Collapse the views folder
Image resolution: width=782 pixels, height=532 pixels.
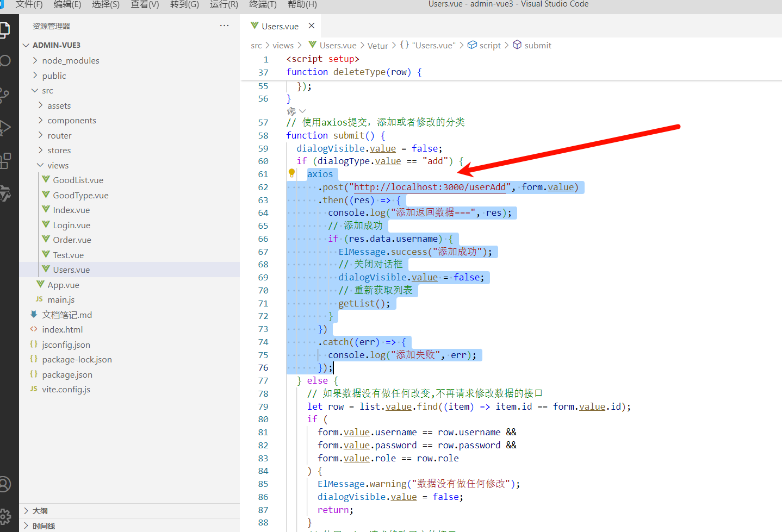tap(41, 165)
